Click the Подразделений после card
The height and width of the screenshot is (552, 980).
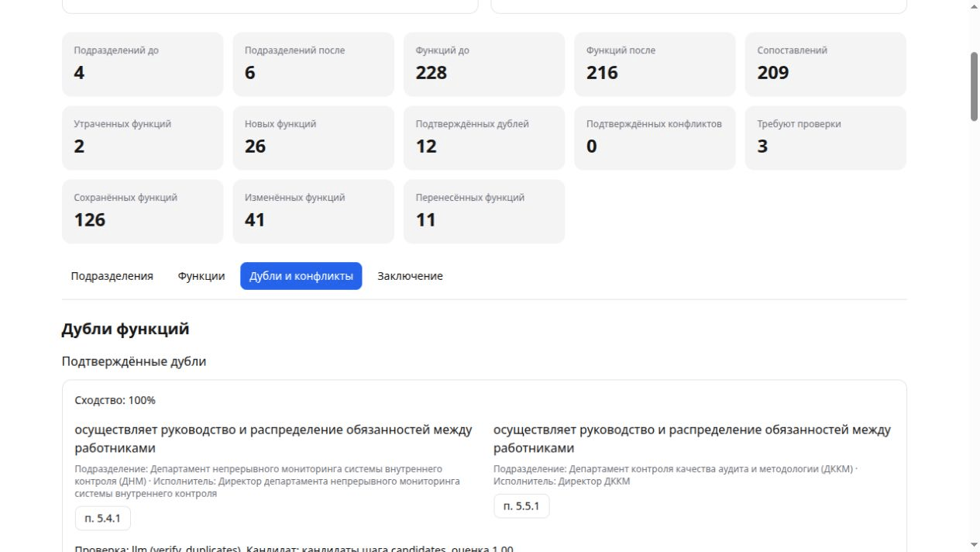coord(313,64)
